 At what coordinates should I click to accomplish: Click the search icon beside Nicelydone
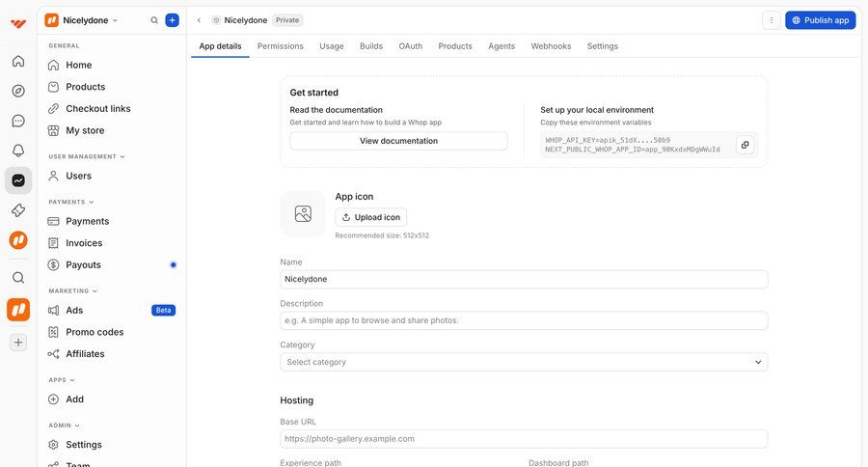pos(154,20)
